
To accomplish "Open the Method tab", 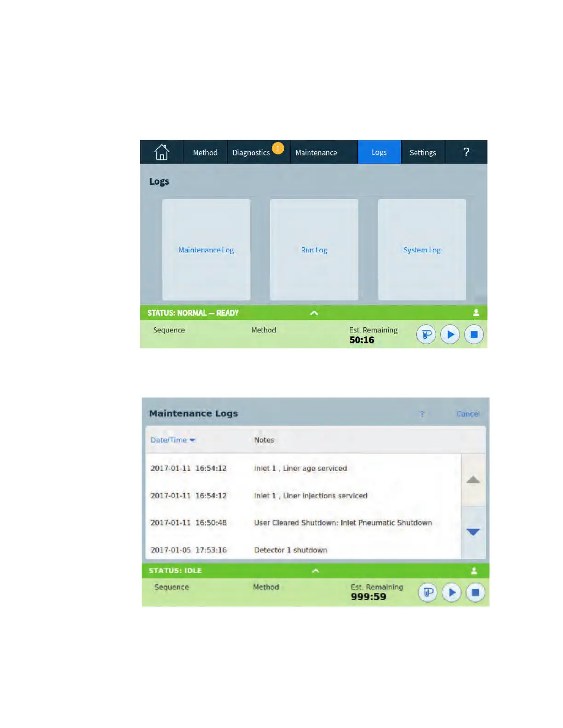I will [205, 153].
